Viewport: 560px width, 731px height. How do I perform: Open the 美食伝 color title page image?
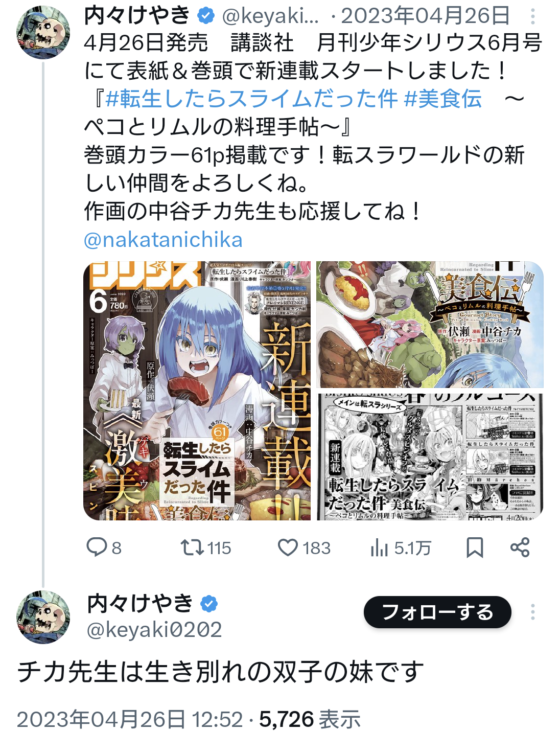(x=430, y=325)
